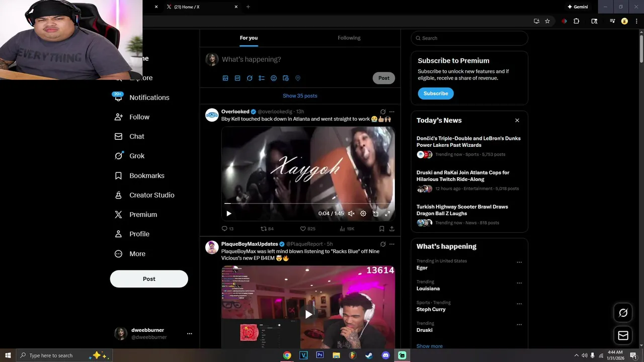644x362 pixels.
Task: Select the For you tab
Action: (249, 38)
